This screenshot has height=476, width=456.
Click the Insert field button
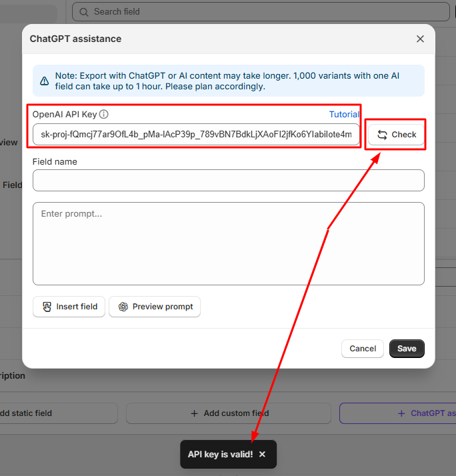pos(69,307)
